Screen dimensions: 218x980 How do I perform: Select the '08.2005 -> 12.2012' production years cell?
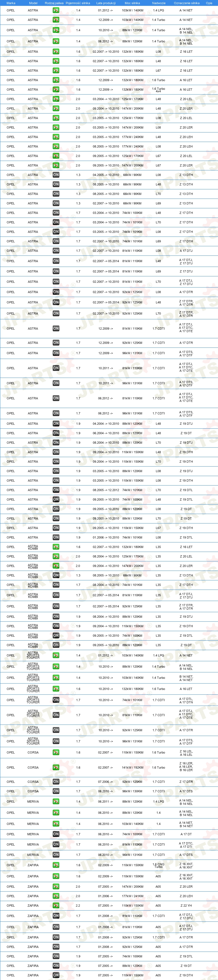tap(106, 490)
